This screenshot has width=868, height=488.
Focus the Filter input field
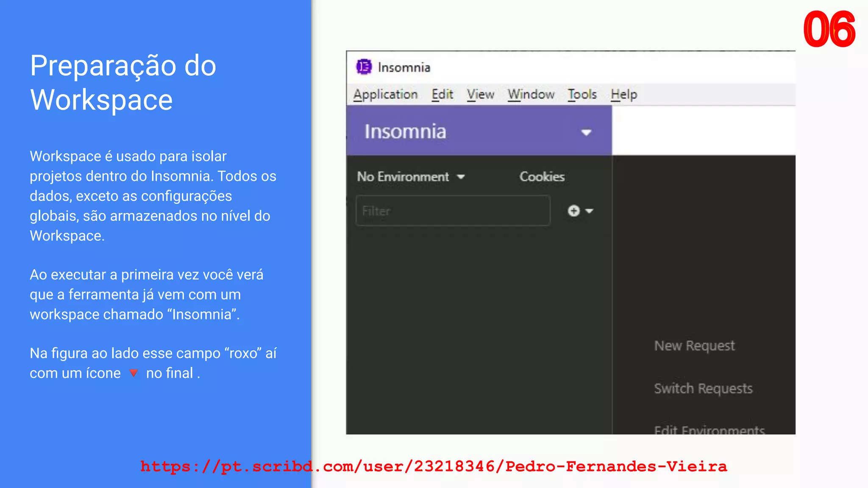pyautogui.click(x=453, y=211)
